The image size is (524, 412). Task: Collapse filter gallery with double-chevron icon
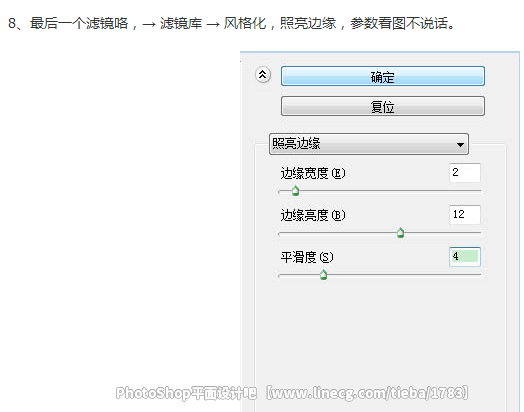point(263,75)
